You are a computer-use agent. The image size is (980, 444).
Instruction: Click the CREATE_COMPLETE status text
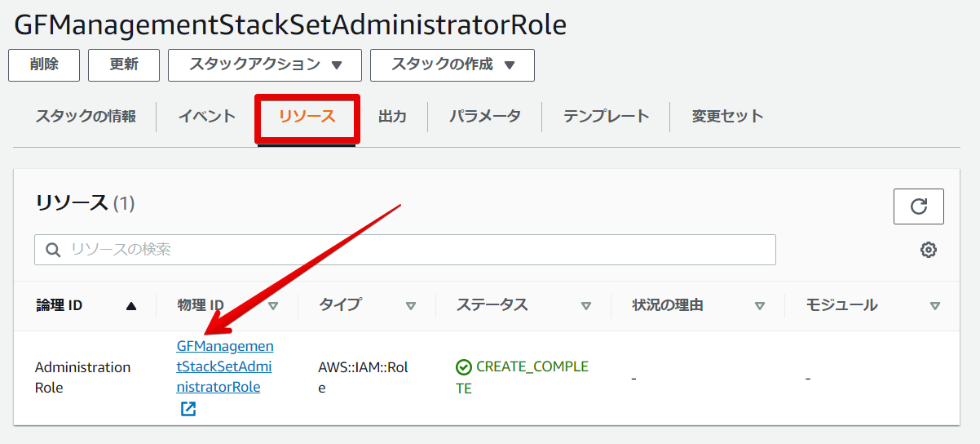pos(522,377)
